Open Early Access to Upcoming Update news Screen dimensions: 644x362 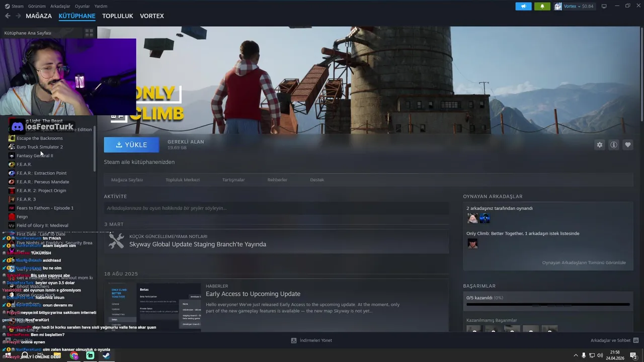click(x=253, y=294)
